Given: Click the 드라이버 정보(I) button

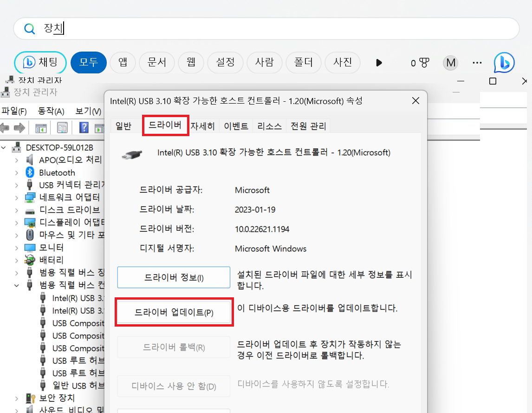Looking at the screenshot, I should (x=174, y=277).
